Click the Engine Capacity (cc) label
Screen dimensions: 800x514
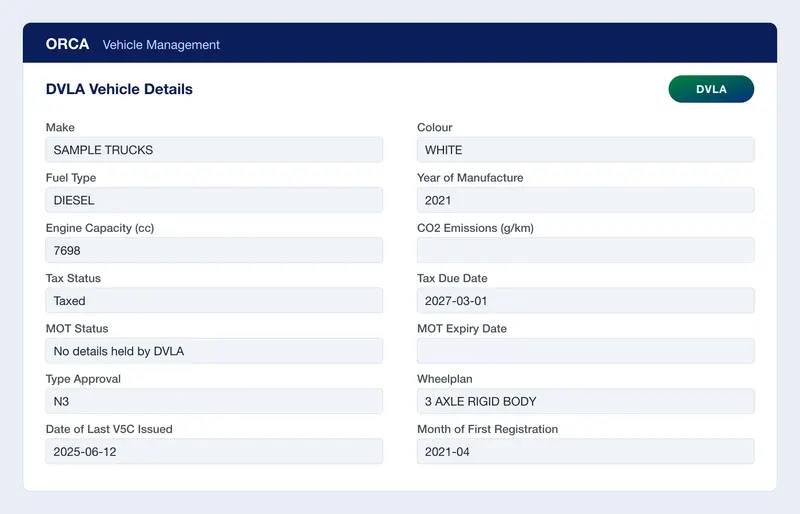point(99,228)
